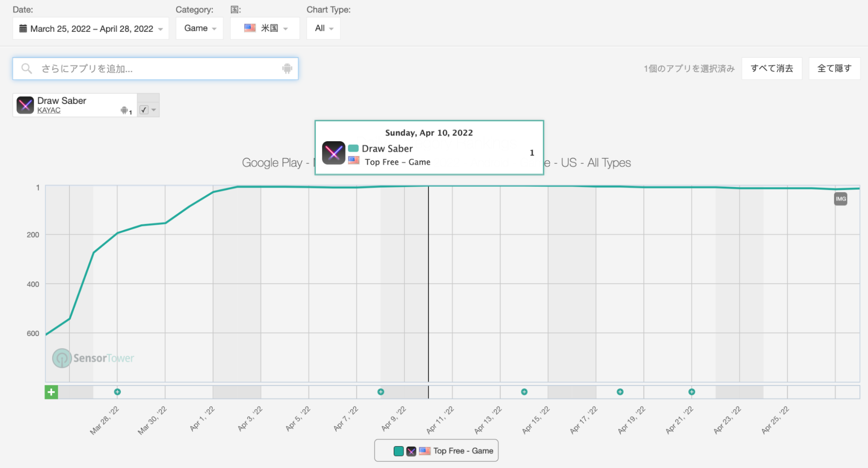This screenshot has width=868, height=468.
Task: Click the event marker near Apr 9
Action: [381, 392]
